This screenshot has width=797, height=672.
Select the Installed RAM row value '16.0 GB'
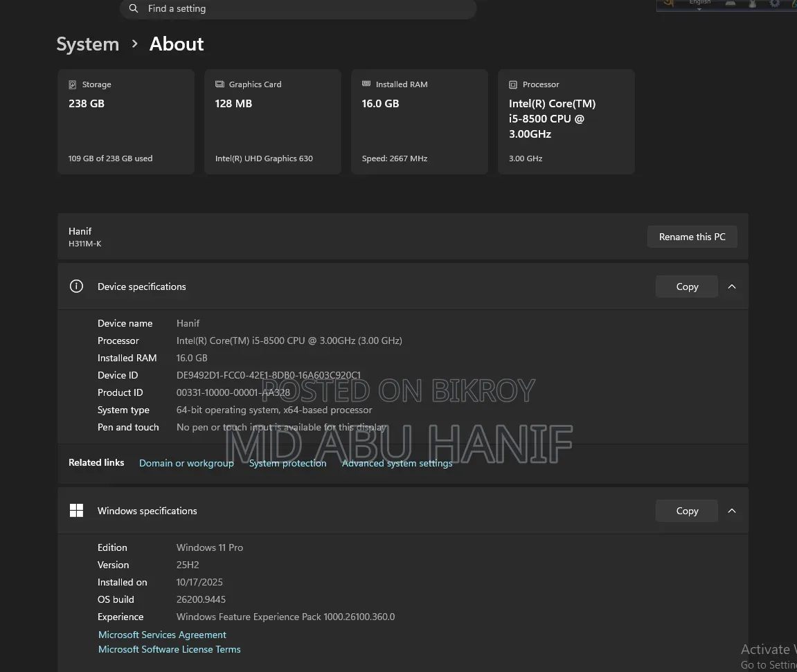click(192, 358)
